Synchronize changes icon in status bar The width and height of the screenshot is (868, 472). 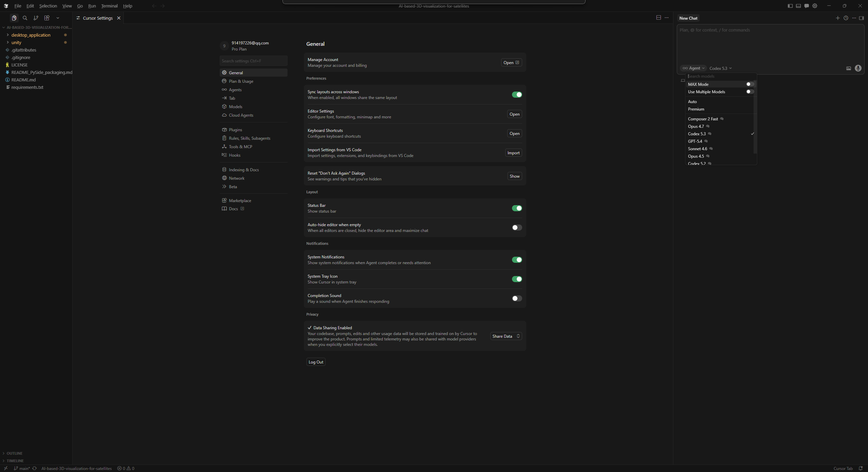click(x=34, y=468)
